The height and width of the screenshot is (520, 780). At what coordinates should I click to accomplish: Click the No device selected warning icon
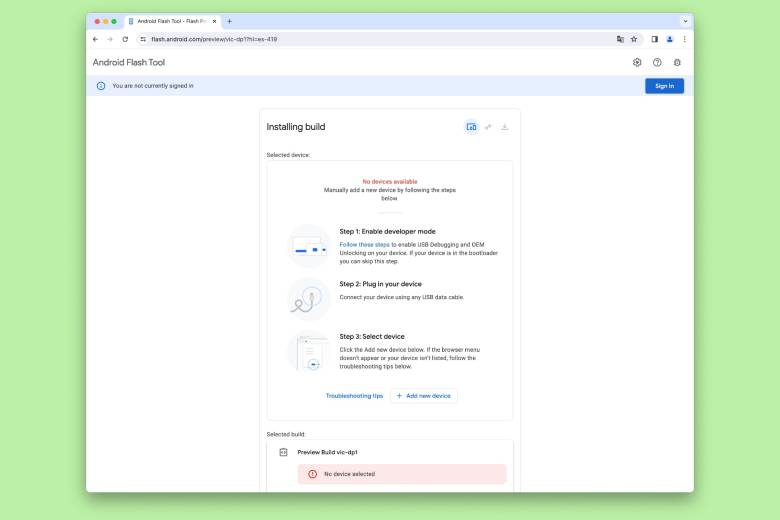312,474
